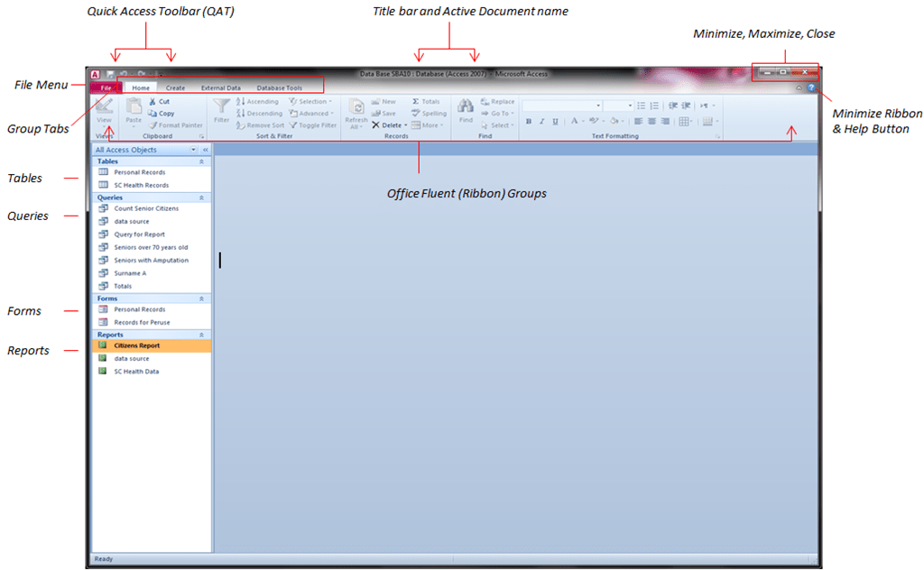The image size is (924, 570).
Task: Open the More dropdown in Records group
Action: (427, 124)
